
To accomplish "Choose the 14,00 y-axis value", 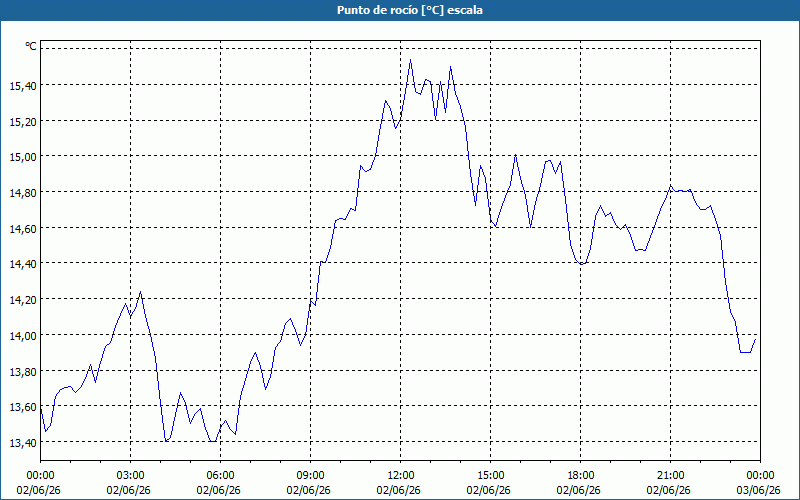I will 23,336.
